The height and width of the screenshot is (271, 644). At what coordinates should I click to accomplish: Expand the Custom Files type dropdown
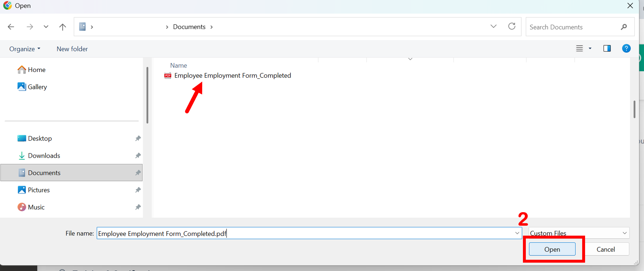coord(624,233)
